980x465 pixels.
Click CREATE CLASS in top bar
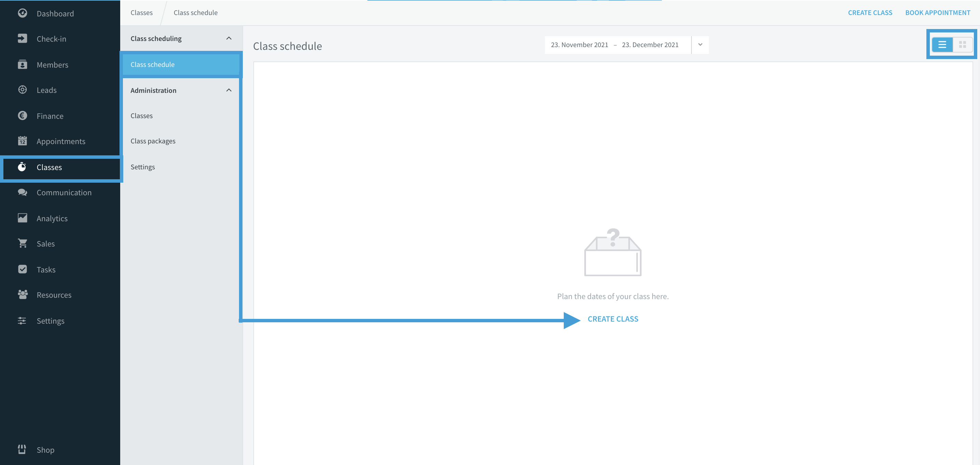click(870, 13)
